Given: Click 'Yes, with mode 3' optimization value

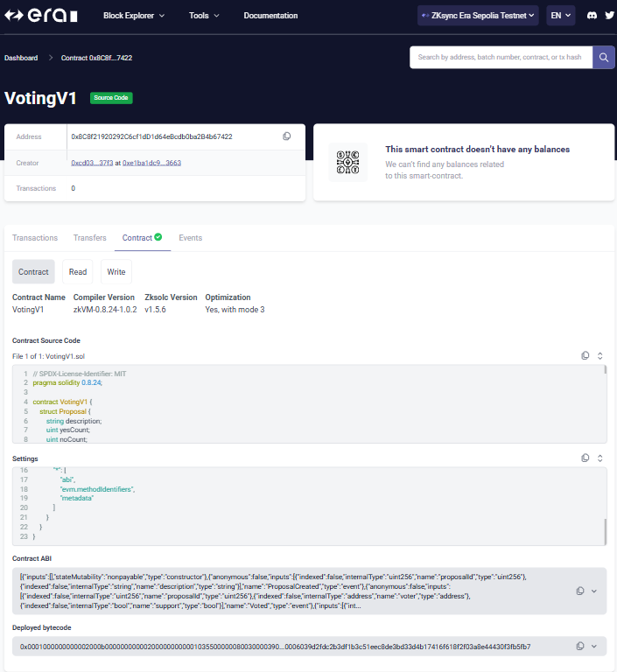Looking at the screenshot, I should click(x=235, y=310).
